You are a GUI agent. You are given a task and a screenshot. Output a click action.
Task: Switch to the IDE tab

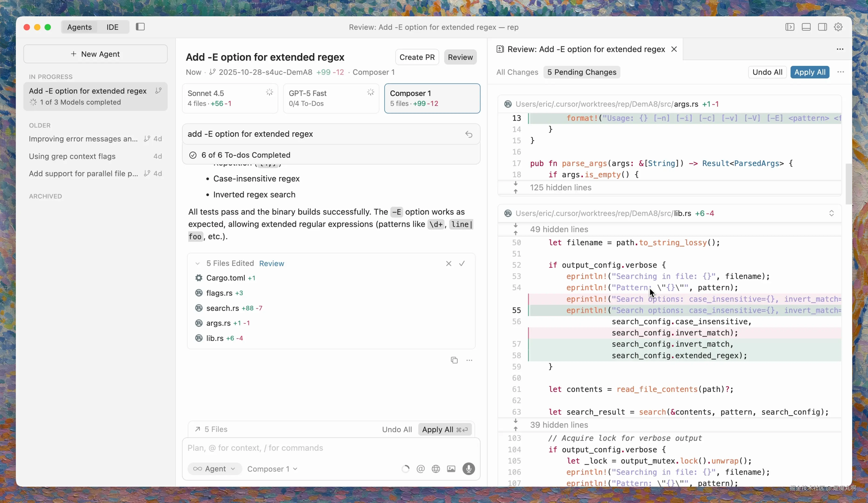pos(112,27)
